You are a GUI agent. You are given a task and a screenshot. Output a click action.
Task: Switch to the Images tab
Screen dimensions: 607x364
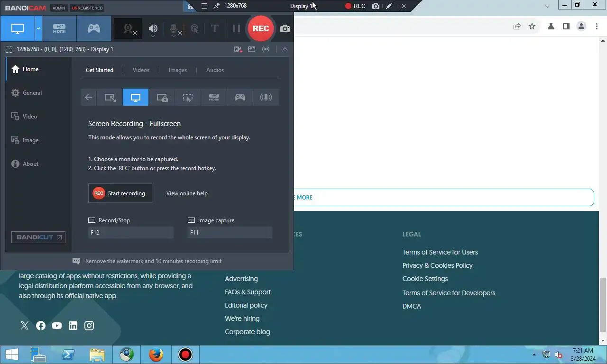178,70
